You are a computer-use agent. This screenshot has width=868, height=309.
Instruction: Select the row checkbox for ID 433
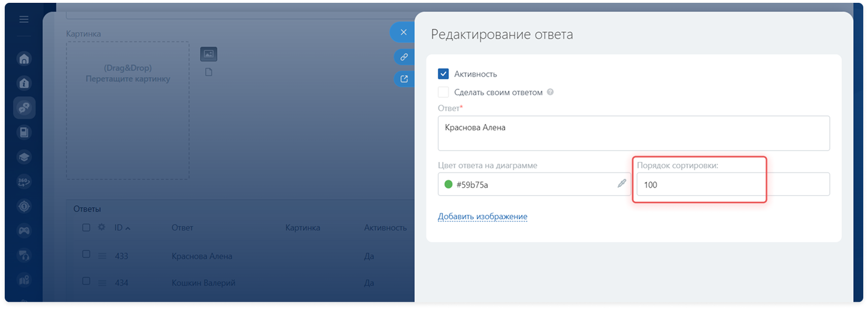point(86,254)
